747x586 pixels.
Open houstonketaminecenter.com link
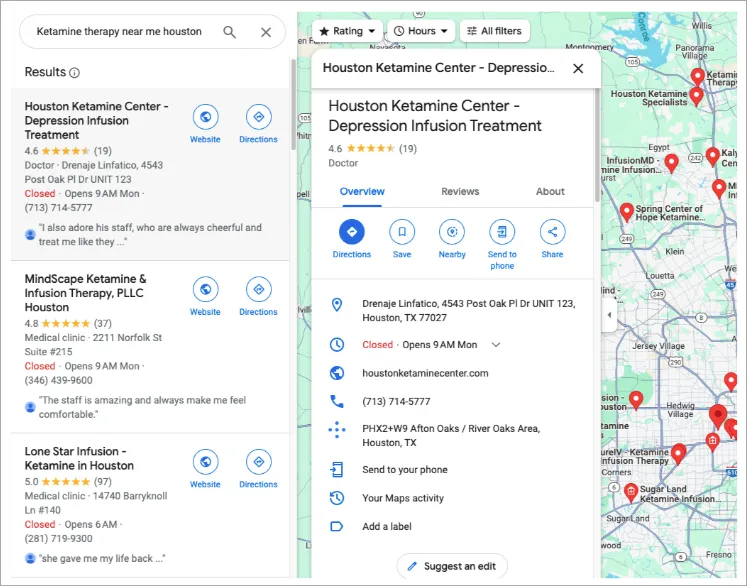coord(425,373)
